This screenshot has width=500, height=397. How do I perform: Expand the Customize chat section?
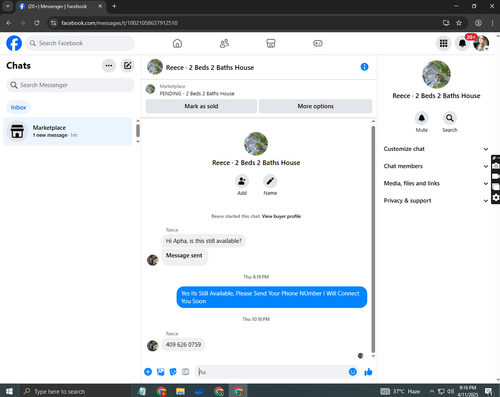[436, 149]
